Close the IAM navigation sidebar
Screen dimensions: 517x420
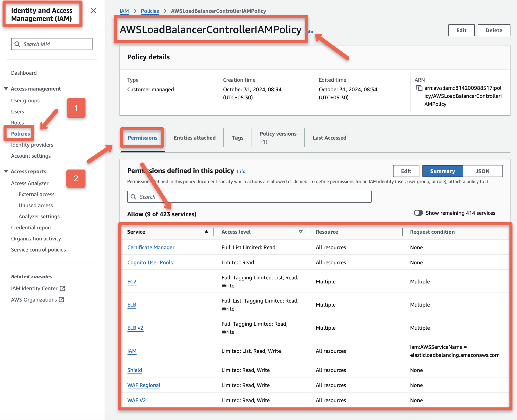coord(93,11)
